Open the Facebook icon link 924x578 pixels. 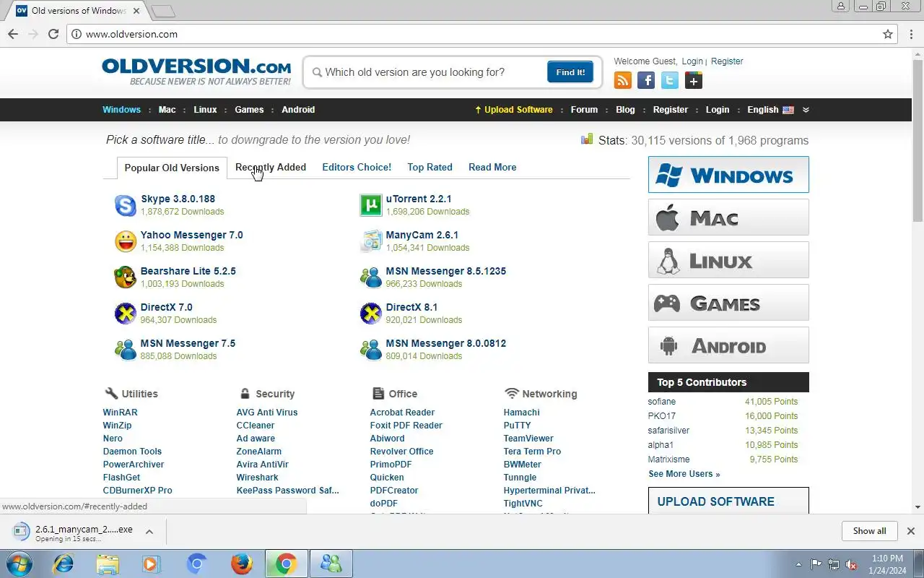(646, 80)
